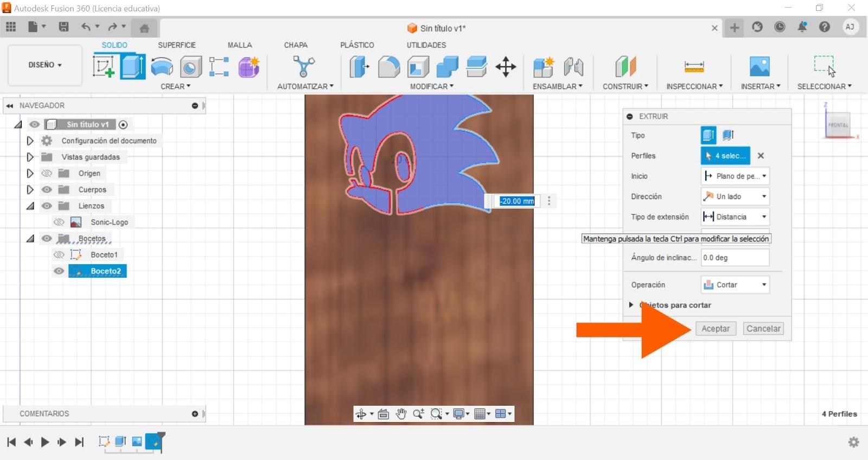Open the Operación dropdown

tap(735, 285)
